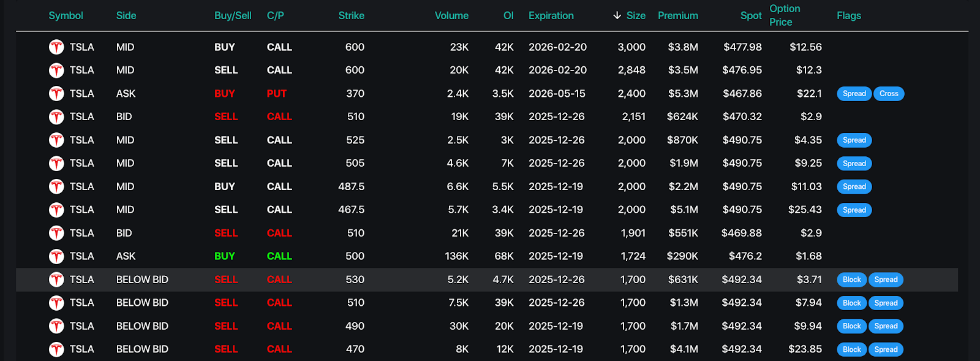The width and height of the screenshot is (980, 361).
Task: Click the Tesla logo in the 500 strike row
Action: [x=56, y=256]
